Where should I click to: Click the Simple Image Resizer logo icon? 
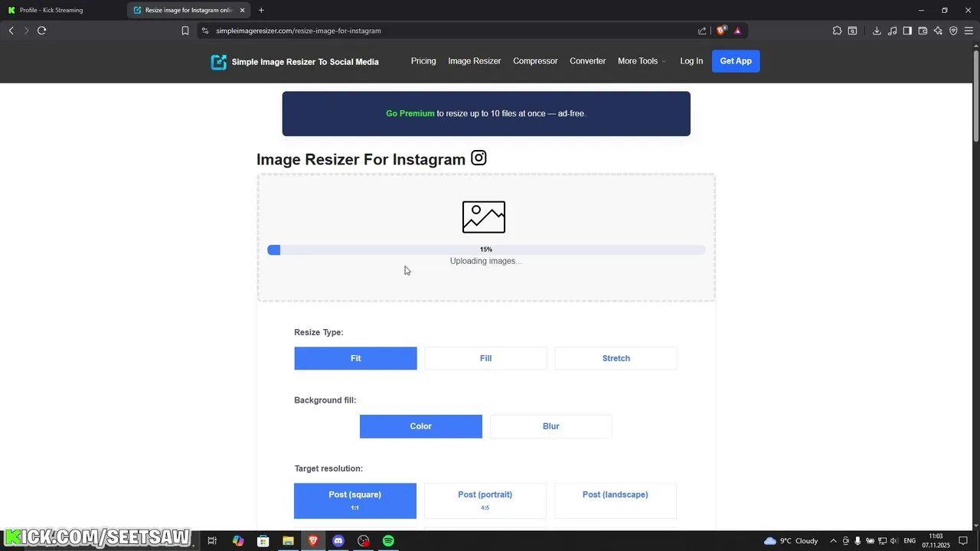coord(219,62)
